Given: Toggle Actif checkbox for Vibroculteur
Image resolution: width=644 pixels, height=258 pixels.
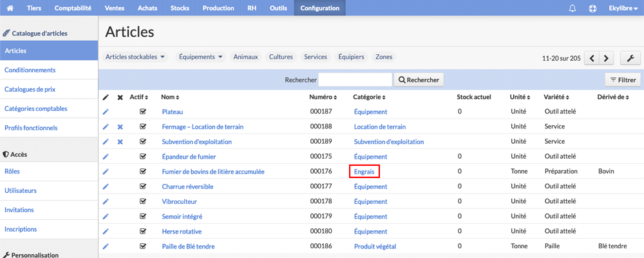Looking at the screenshot, I should pyautogui.click(x=143, y=202).
